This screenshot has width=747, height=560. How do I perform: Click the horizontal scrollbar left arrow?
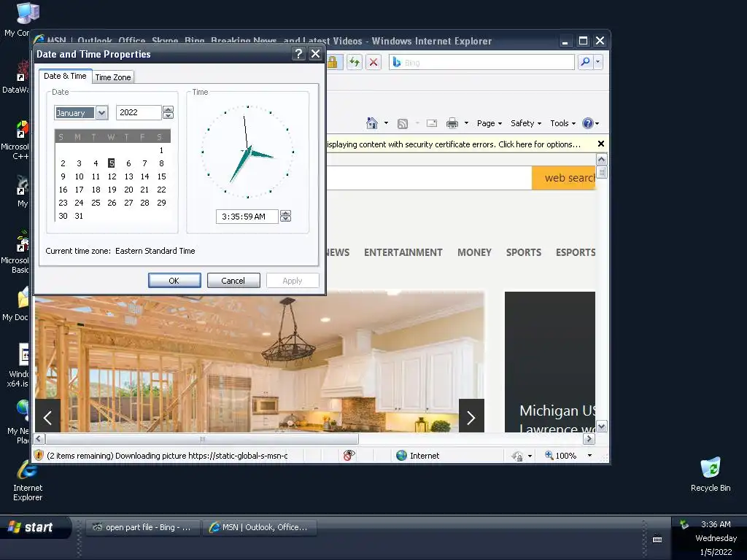[39, 438]
